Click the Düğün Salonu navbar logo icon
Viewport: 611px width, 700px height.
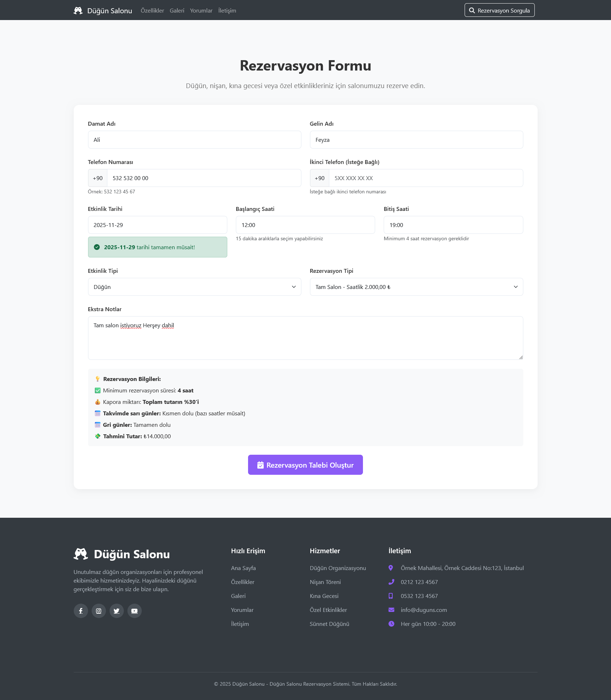point(78,10)
